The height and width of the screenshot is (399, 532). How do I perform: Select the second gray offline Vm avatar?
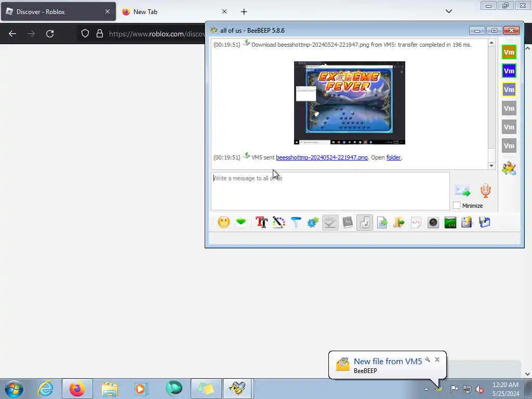click(x=509, y=127)
